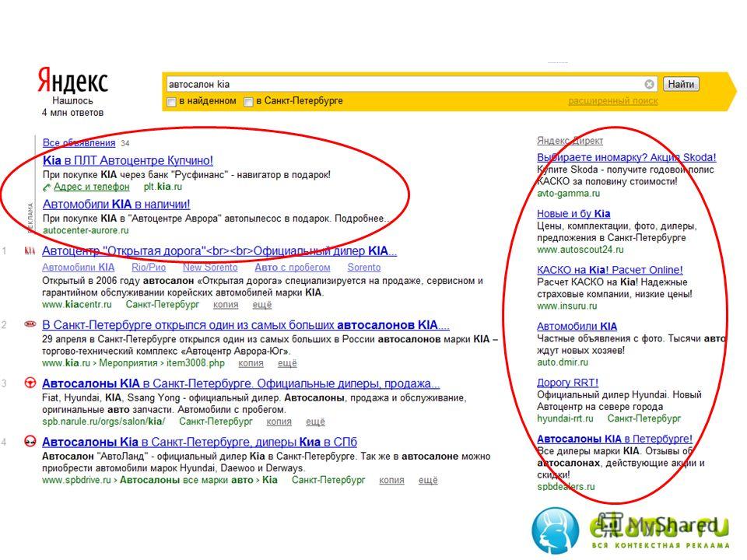Viewport: 747px width, 560px height.
Task: Click the autocenter-aurore.ru address
Action: 86,230
